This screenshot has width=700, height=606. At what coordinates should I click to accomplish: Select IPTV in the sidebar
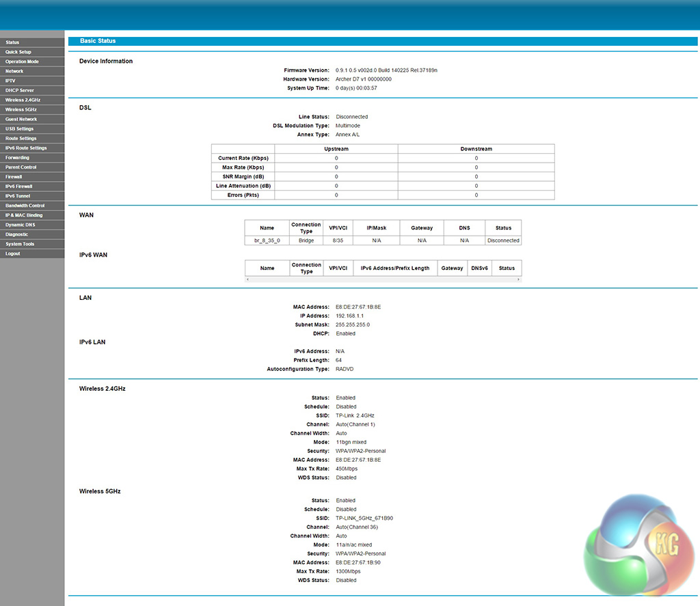(10, 81)
